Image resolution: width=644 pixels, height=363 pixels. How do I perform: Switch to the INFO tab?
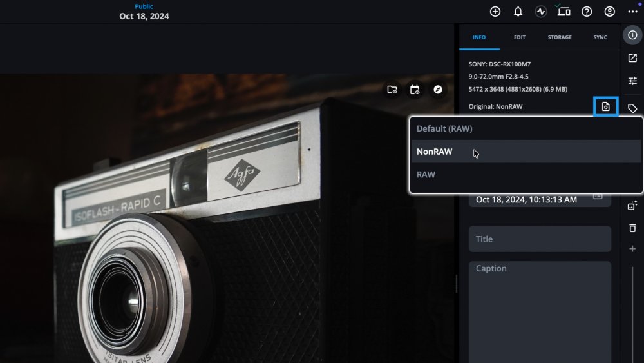[x=479, y=37]
